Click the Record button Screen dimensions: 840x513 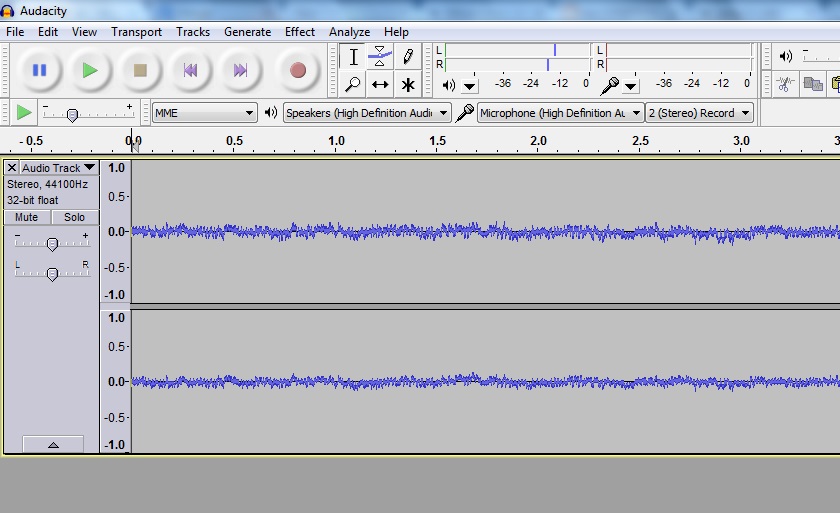[x=297, y=70]
